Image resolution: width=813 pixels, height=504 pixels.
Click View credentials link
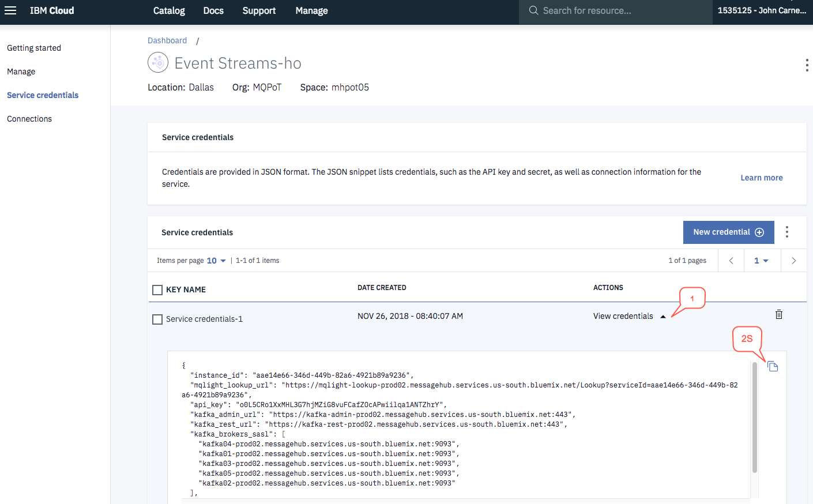tap(623, 316)
